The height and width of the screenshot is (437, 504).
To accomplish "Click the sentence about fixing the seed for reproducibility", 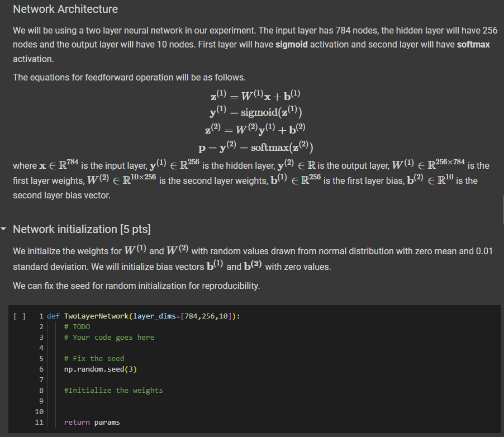I will 136,286.
